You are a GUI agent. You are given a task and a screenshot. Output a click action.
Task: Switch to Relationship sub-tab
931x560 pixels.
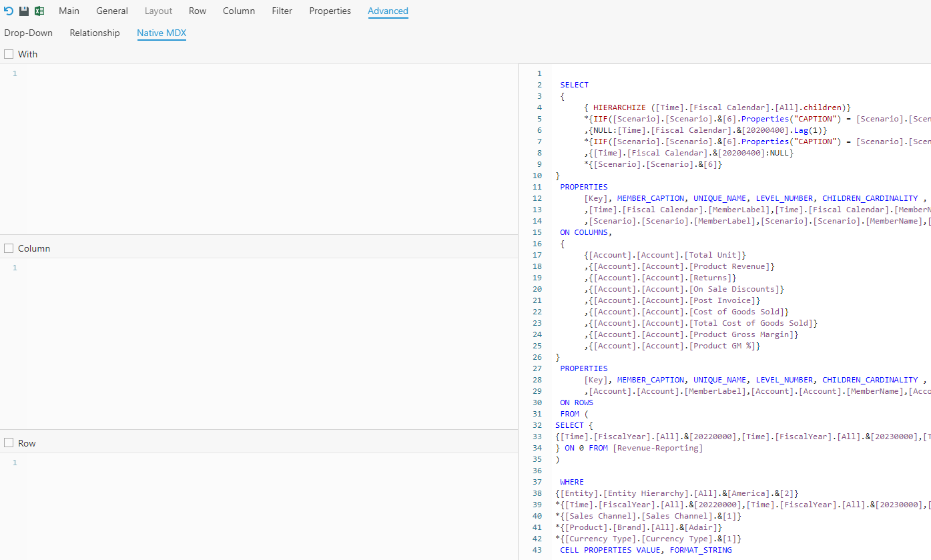(95, 33)
